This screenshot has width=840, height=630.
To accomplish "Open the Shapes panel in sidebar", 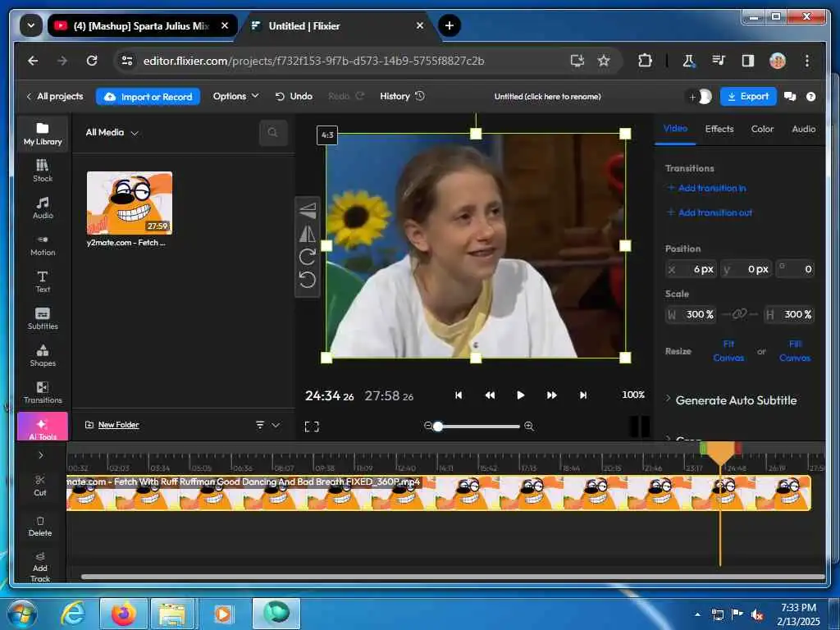I will coord(43,355).
